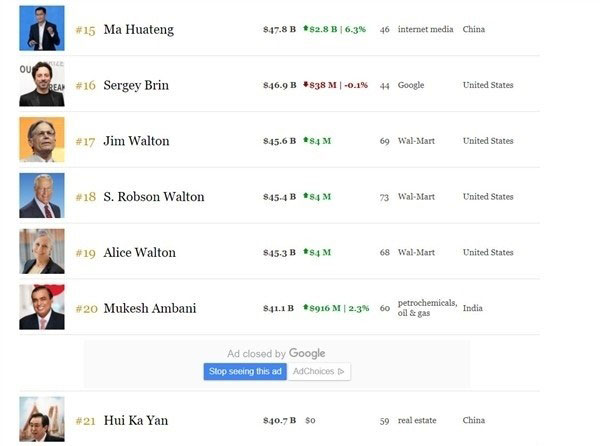This screenshot has width=600, height=446.
Task: Open the Ma Huateng name link
Action: point(139,29)
